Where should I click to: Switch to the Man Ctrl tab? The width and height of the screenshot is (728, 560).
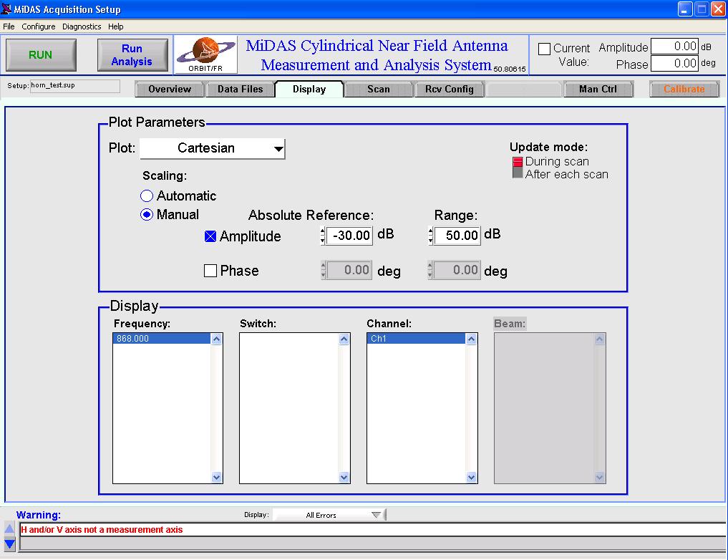(598, 89)
